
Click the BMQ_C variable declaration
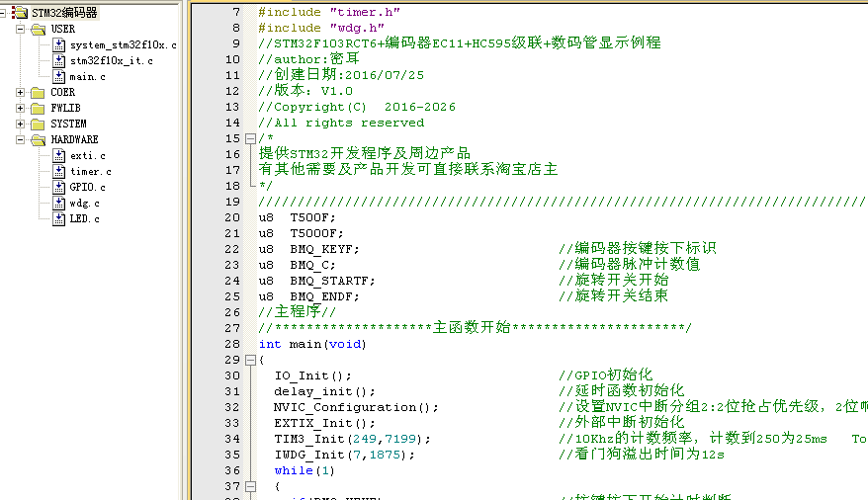(298, 265)
